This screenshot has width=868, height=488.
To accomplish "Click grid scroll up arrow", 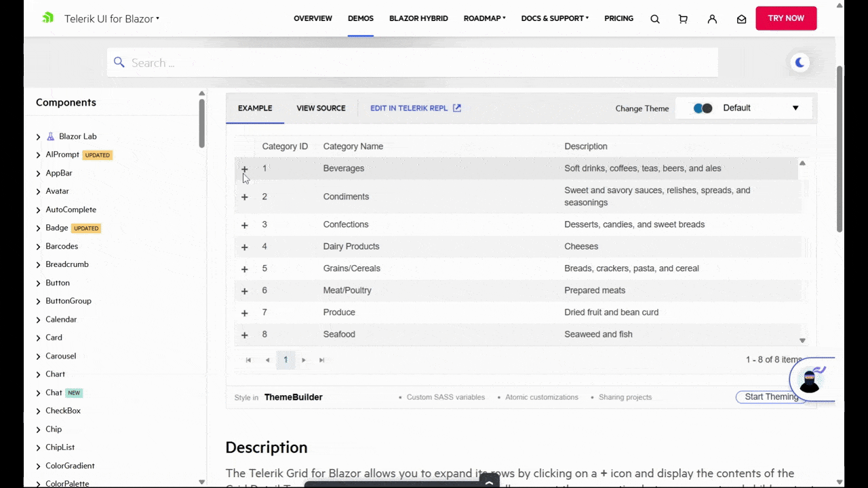I will coord(802,163).
